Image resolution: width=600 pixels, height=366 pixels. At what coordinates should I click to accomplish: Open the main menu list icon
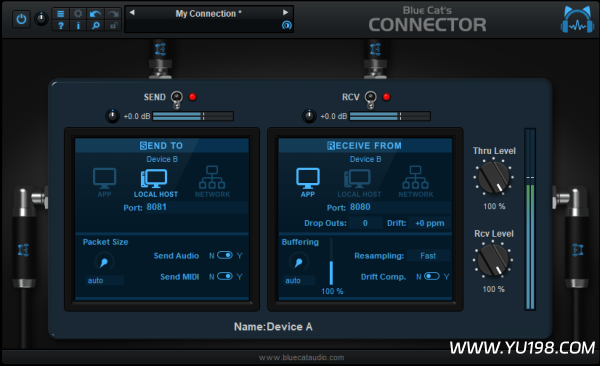tap(60, 14)
